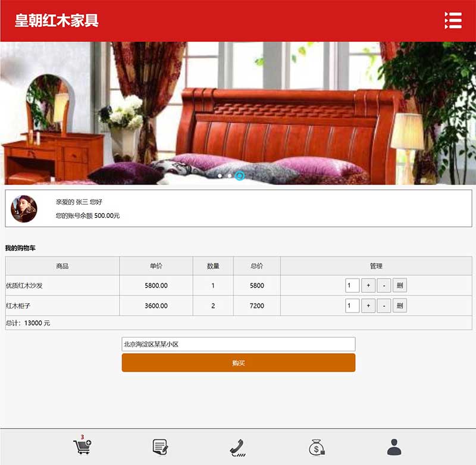The width and height of the screenshot is (476, 465).
Task: Open the user profile icon in bottom bar
Action: click(394, 447)
